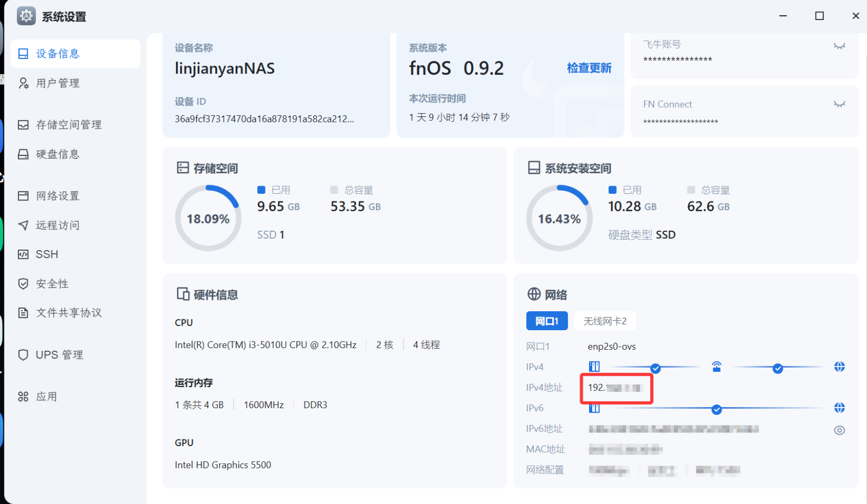This screenshot has height=504, width=867.
Task: Click the SSH terminal icon
Action: tap(23, 254)
